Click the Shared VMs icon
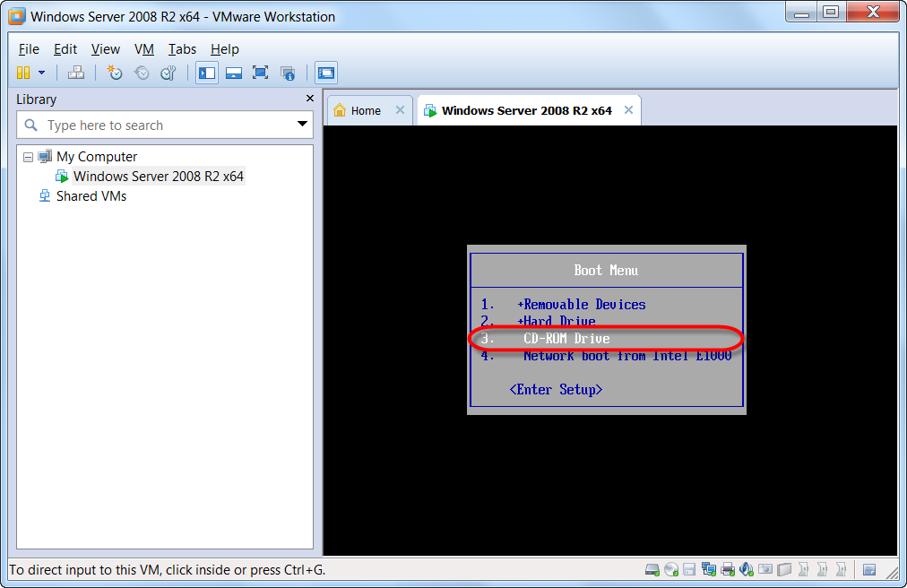 point(45,195)
